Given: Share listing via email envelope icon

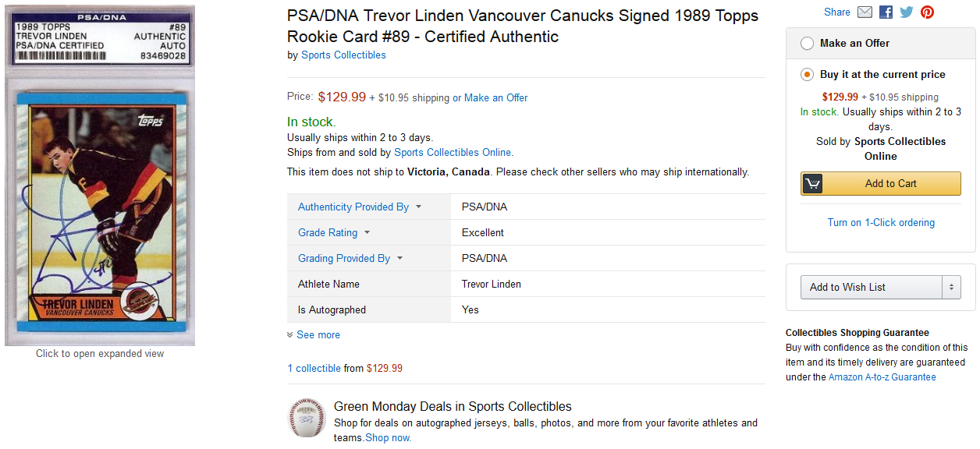Looking at the screenshot, I should tap(865, 12).
